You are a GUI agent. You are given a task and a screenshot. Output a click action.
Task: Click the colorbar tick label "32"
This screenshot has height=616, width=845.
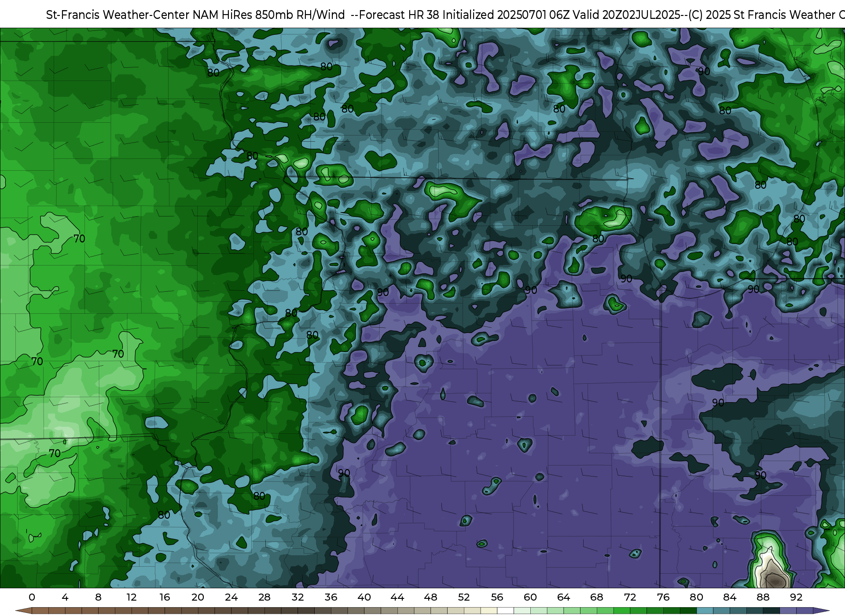point(298,598)
